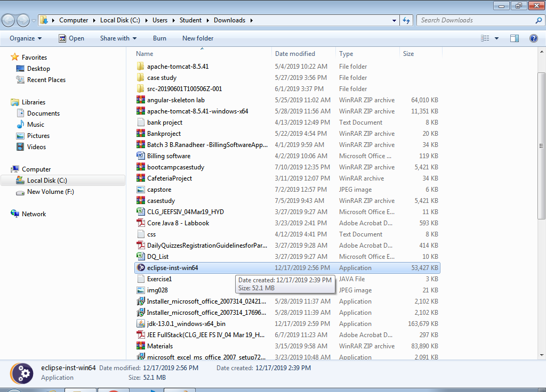Click the eclipse-inst-win64 application icon

pyautogui.click(x=140, y=268)
